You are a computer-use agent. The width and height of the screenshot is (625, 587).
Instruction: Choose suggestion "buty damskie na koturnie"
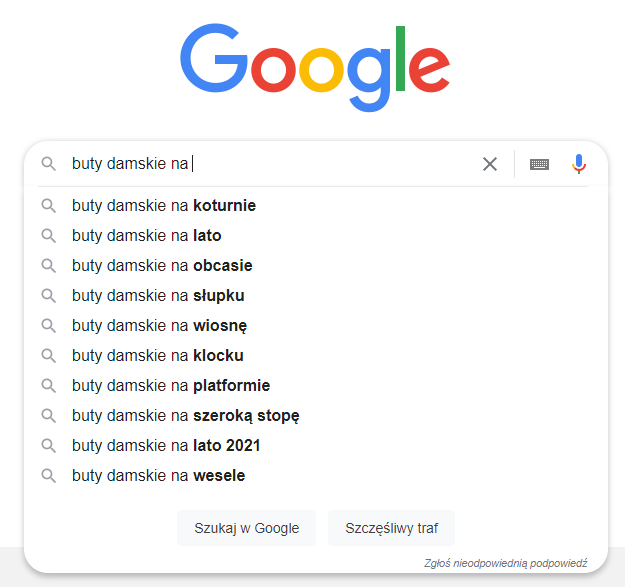pos(164,206)
